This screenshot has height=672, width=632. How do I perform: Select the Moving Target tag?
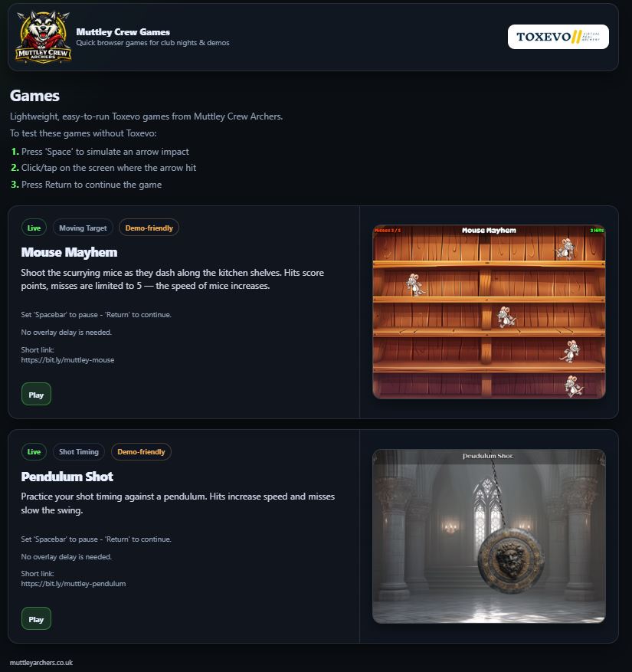pos(83,228)
